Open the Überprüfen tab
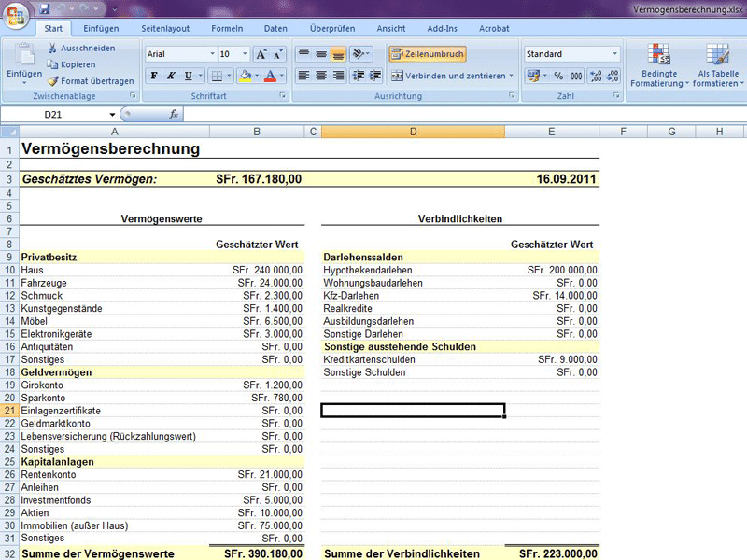The image size is (747, 560). point(332,29)
